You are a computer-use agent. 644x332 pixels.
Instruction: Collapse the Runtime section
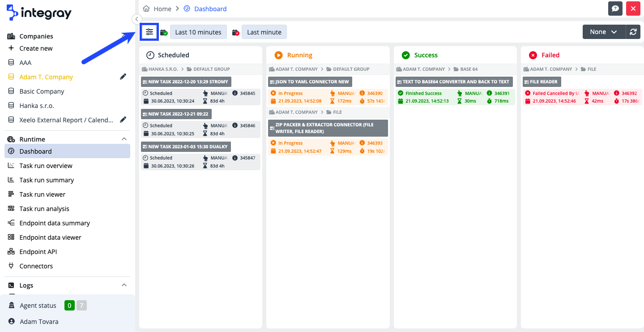tap(124, 139)
